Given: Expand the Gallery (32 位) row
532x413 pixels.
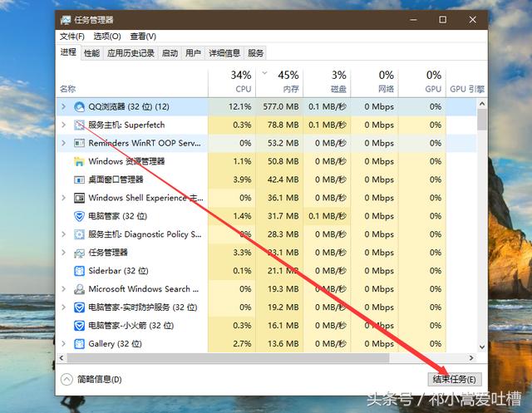Looking at the screenshot, I should click(x=63, y=344).
